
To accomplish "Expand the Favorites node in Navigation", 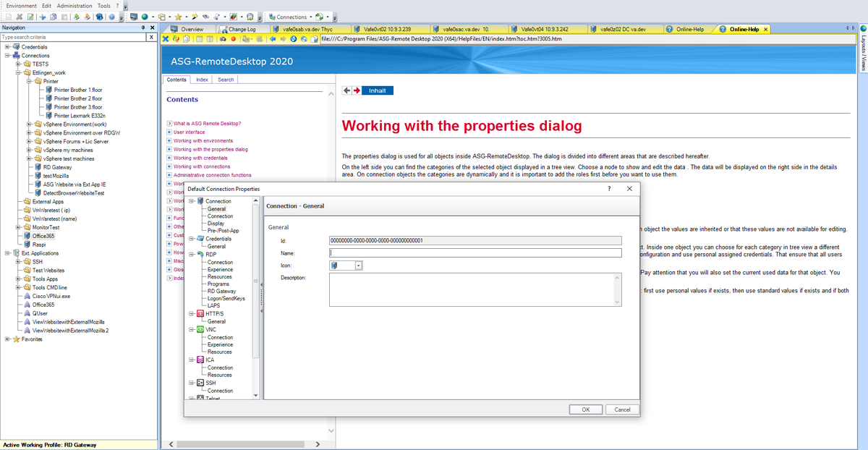I will pyautogui.click(x=7, y=339).
